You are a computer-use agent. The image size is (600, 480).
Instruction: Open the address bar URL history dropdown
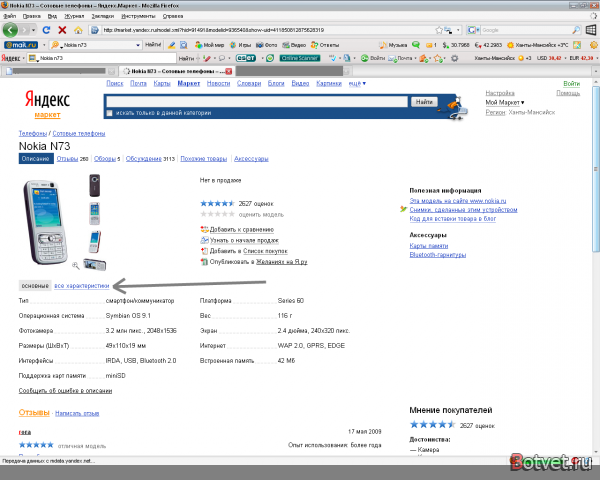[x=458, y=30]
